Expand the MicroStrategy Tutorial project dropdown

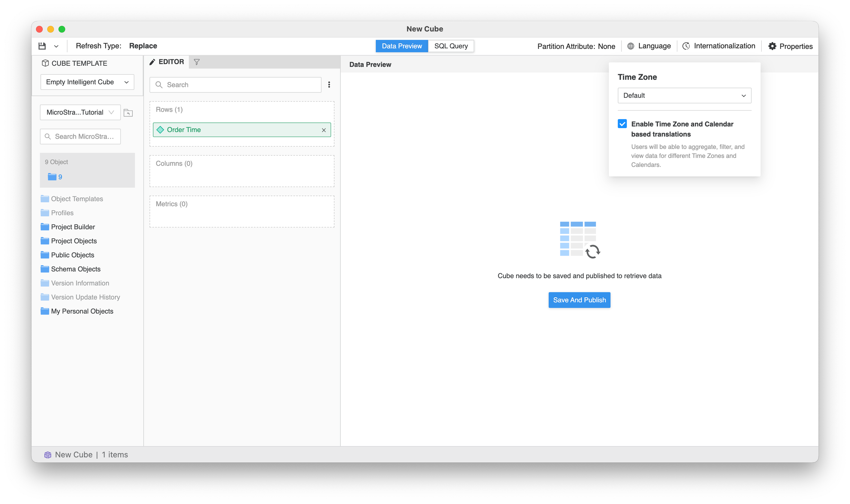[80, 112]
